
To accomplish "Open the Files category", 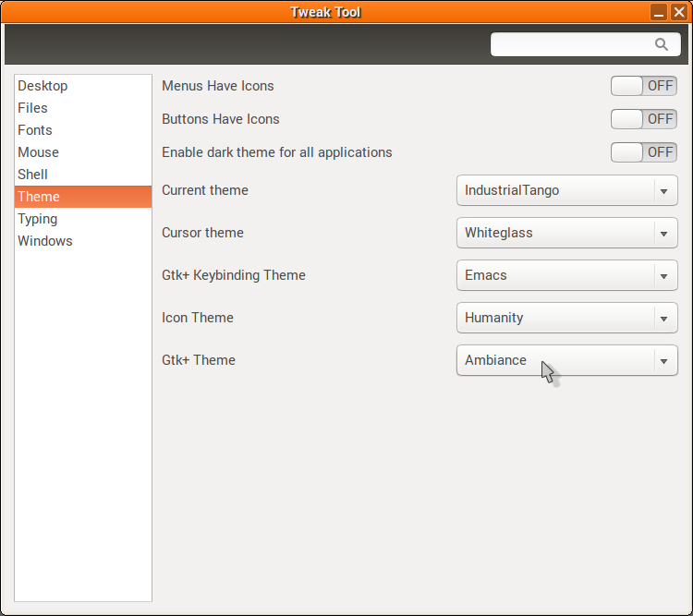I will pos(32,108).
